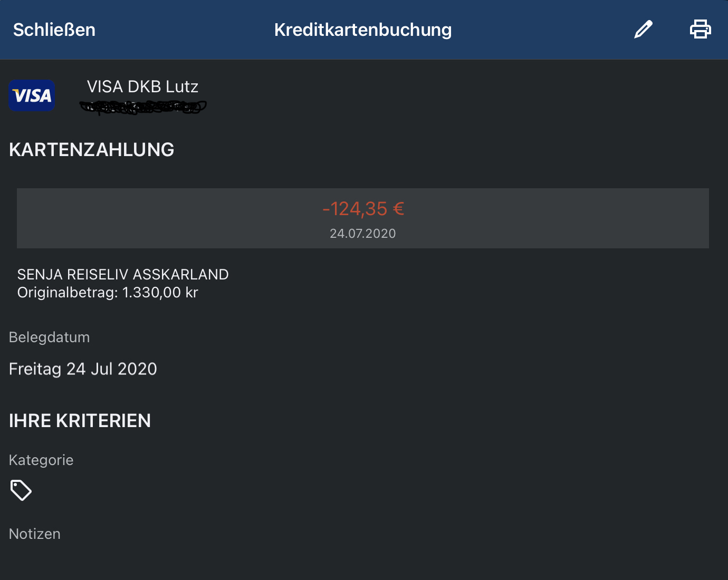Click the Originalbetrag 1.330,00 kr line
This screenshot has width=728, height=580.
tap(108, 293)
